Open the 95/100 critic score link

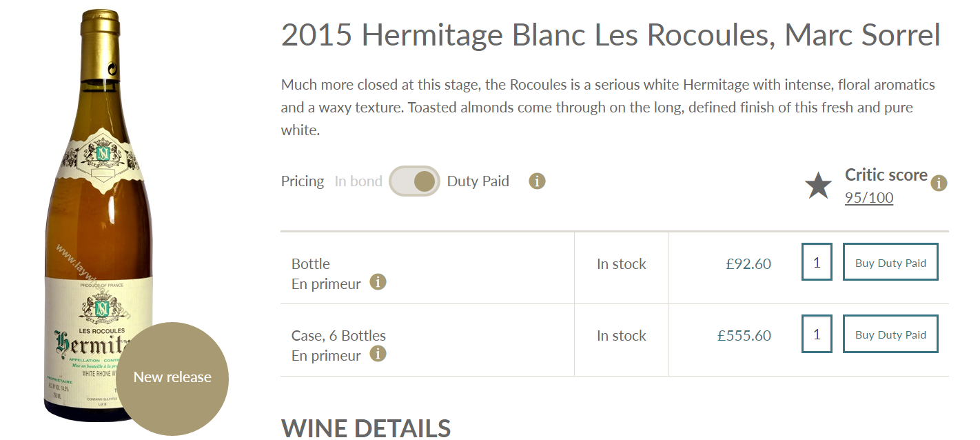[x=869, y=198]
